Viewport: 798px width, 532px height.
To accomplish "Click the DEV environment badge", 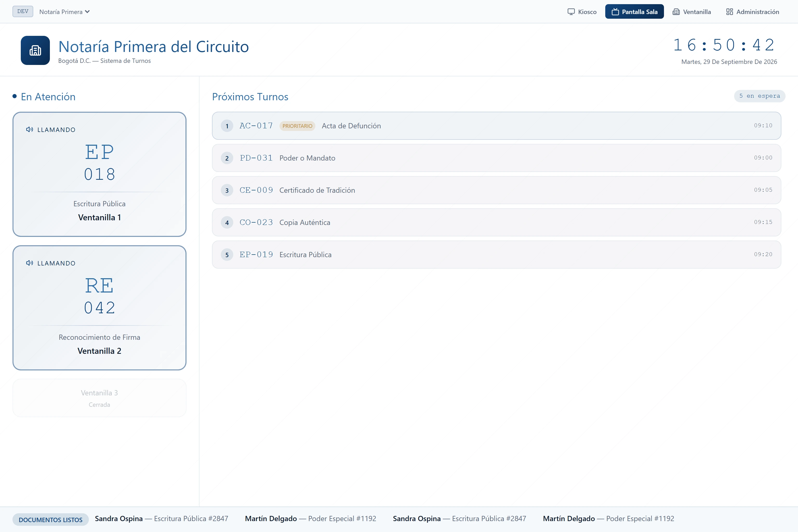I will (x=23, y=11).
